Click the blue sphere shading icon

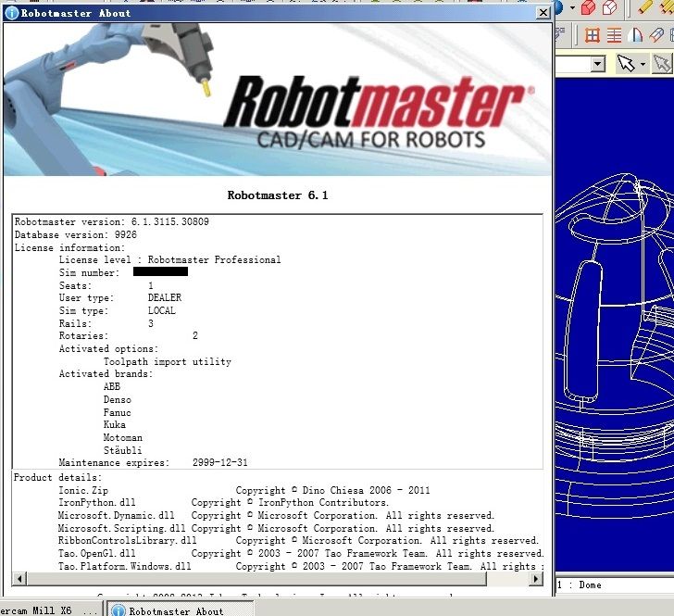(x=559, y=7)
